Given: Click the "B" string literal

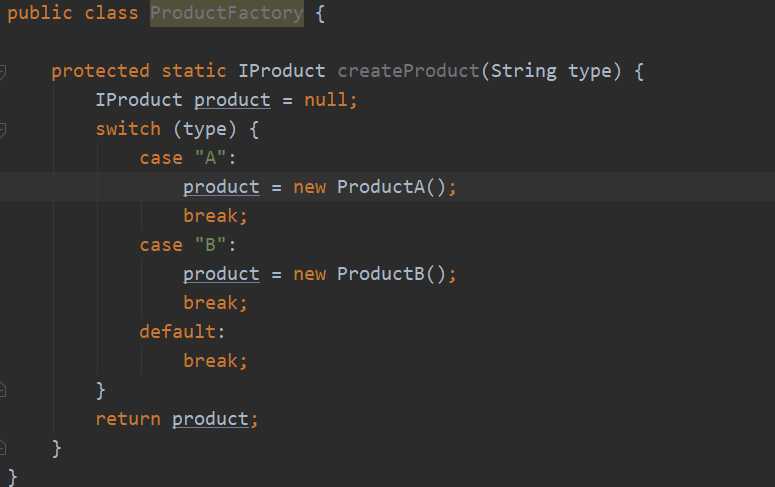Looking at the screenshot, I should click(x=210, y=245).
